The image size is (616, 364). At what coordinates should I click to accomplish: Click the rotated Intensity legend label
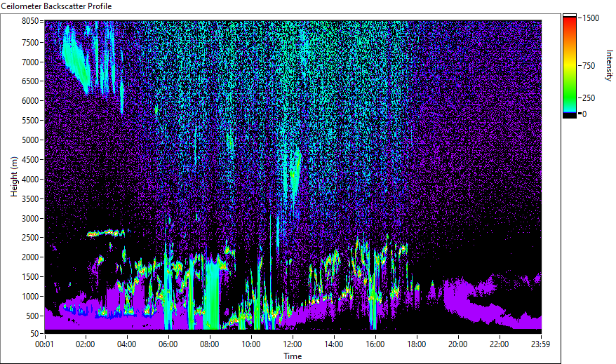coord(609,65)
